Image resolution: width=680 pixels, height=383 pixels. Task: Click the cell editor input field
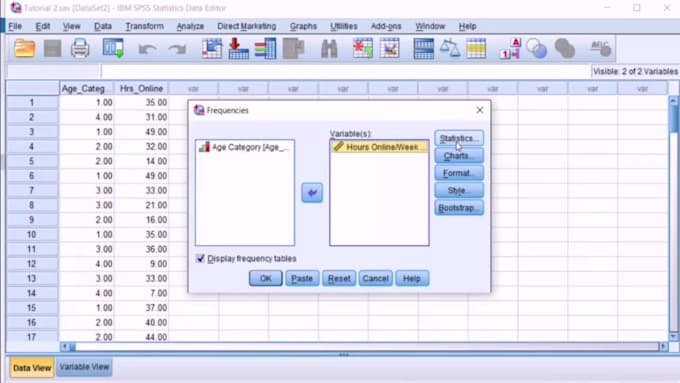[x=346, y=71]
